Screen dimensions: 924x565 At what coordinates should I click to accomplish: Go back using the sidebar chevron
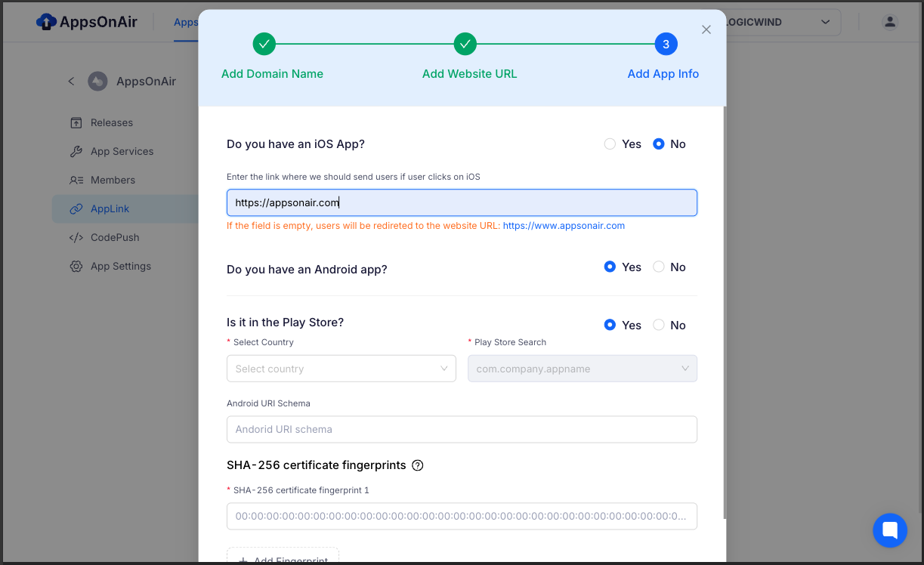coord(71,81)
